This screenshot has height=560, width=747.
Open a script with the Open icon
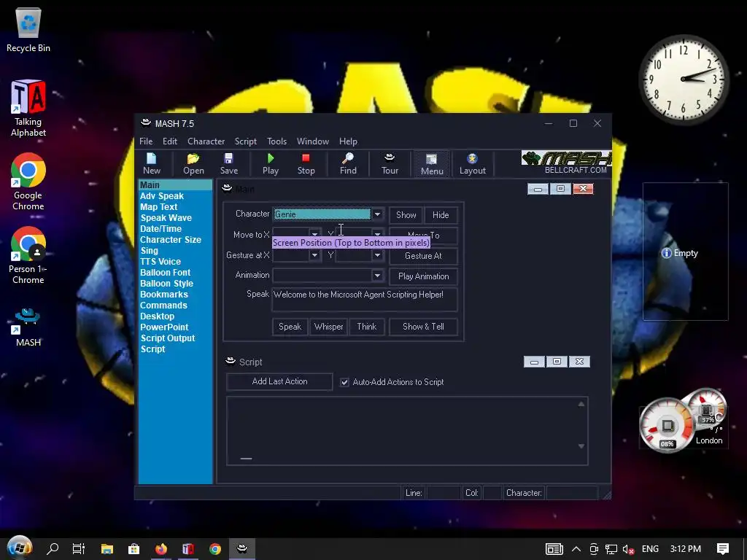pyautogui.click(x=193, y=164)
